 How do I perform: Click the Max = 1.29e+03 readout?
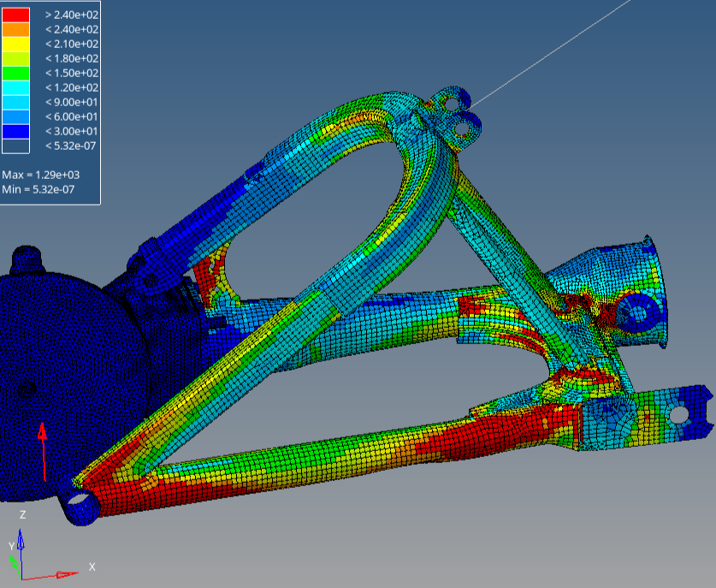coord(41,175)
